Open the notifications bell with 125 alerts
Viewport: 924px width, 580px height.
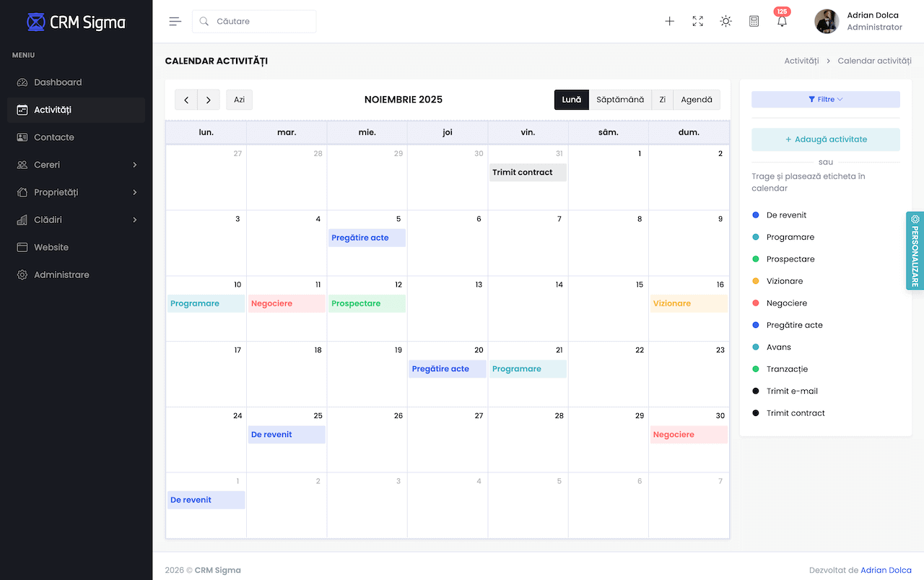point(781,21)
